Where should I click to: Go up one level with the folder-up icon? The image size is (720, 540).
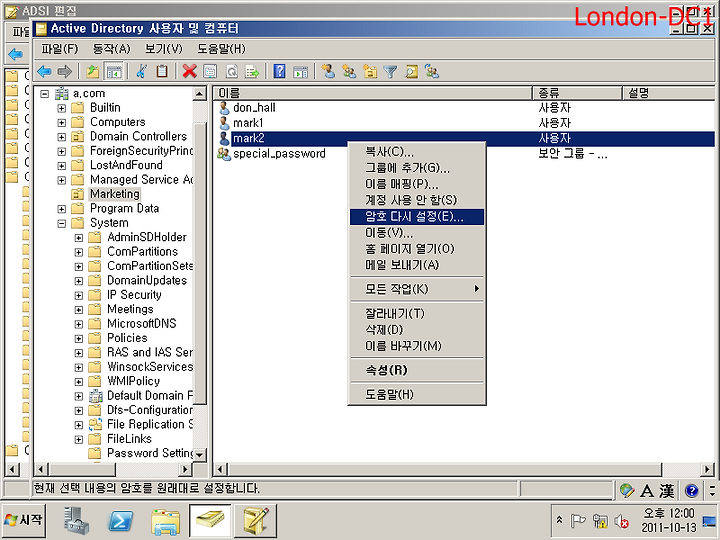click(92, 71)
